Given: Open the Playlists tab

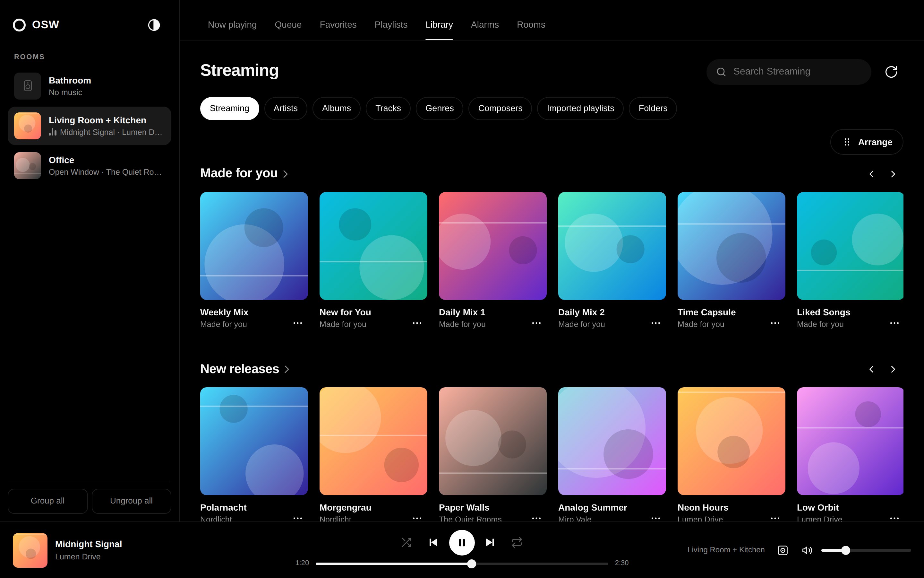Looking at the screenshot, I should click(x=391, y=24).
